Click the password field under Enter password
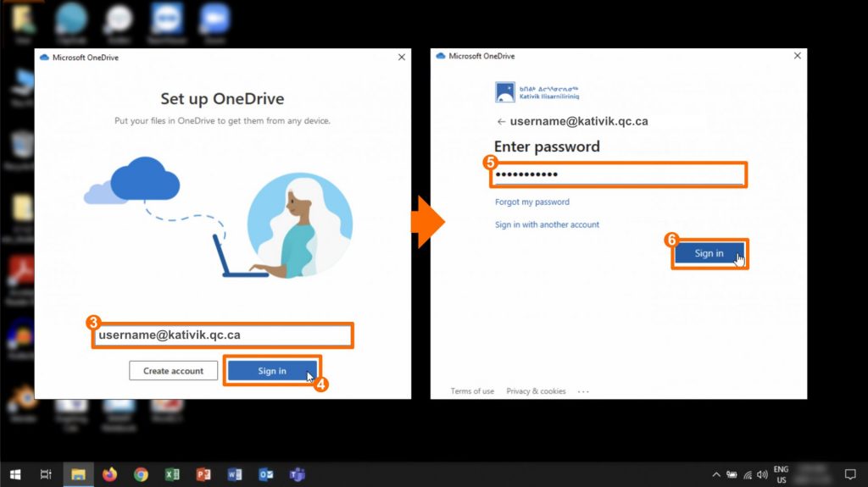Image resolution: width=868 pixels, height=487 pixels. pyautogui.click(x=619, y=174)
